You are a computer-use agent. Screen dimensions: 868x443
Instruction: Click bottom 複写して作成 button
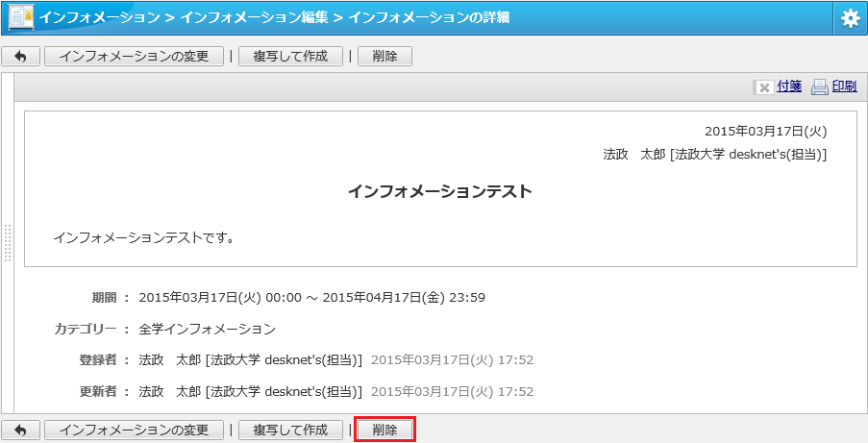coord(290,430)
